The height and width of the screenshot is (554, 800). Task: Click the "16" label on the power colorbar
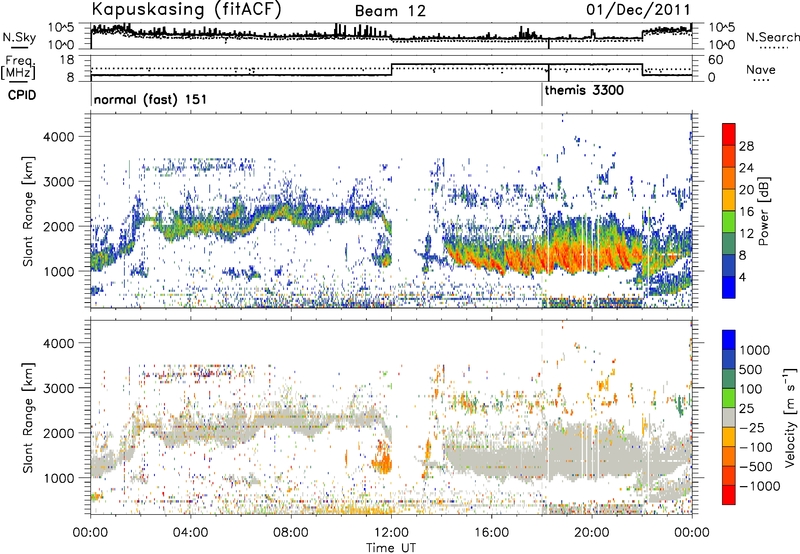click(746, 212)
